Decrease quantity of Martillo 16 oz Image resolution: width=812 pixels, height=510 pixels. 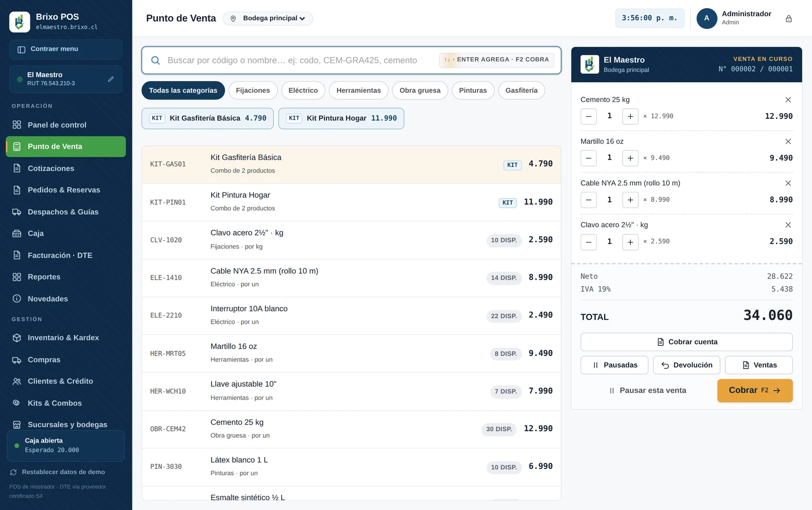click(x=589, y=158)
